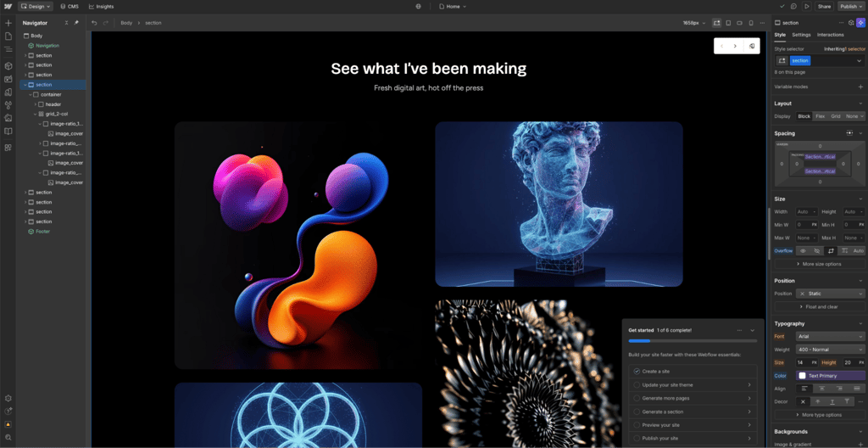Switch to the Settings tab
Viewport: 868px width, 448px height.
(801, 35)
